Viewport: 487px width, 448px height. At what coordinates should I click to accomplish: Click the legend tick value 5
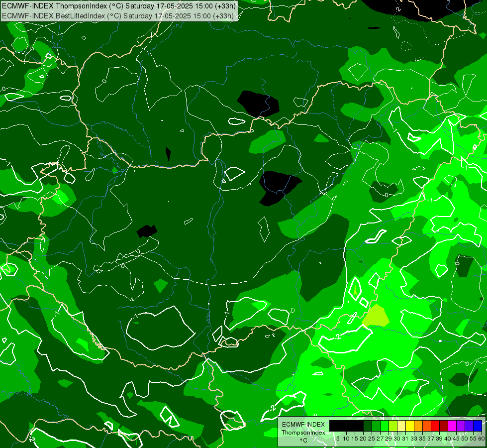[338, 439]
